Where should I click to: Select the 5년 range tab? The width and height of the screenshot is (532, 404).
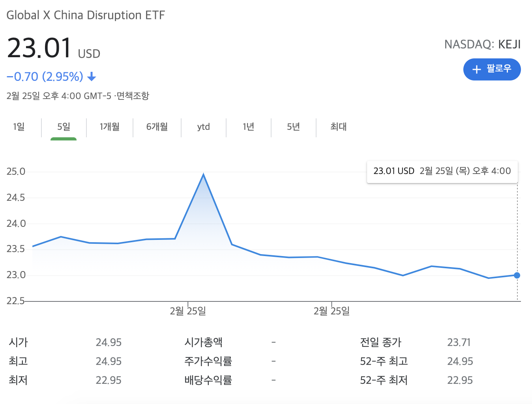point(293,127)
